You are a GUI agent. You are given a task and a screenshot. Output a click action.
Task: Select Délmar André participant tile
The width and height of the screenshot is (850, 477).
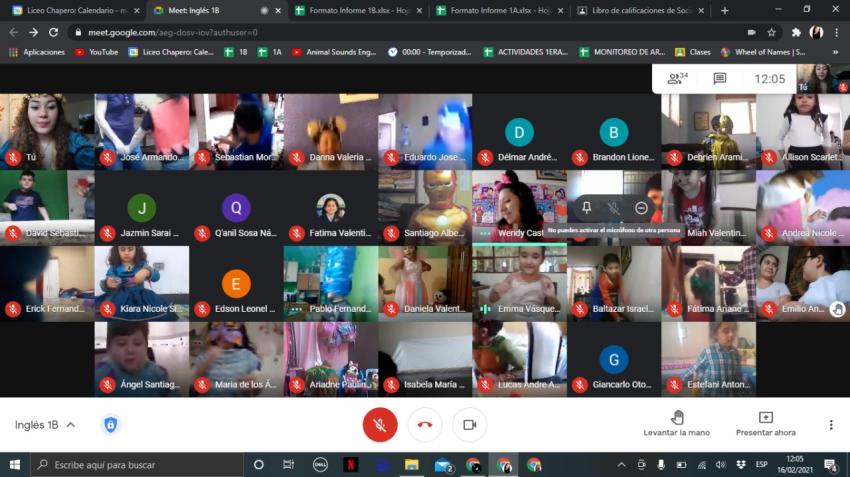(x=519, y=132)
